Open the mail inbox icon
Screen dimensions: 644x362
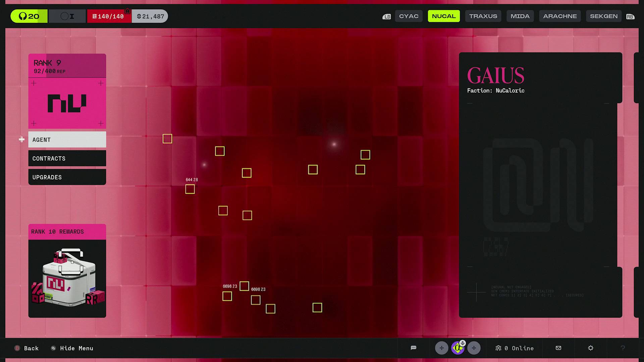tap(558, 348)
